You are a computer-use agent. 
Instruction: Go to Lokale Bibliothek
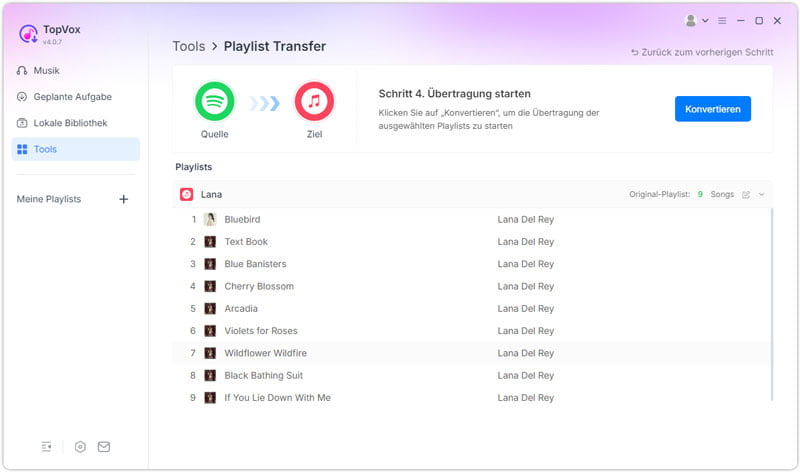[76, 123]
